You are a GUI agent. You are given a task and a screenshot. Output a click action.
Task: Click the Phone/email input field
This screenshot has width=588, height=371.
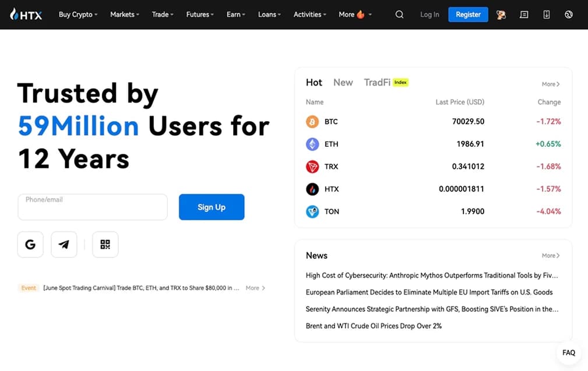tap(93, 207)
